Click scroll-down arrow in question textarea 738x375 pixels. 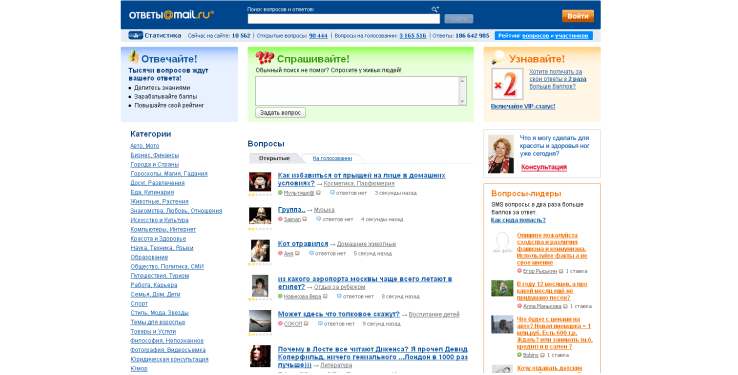click(x=462, y=101)
